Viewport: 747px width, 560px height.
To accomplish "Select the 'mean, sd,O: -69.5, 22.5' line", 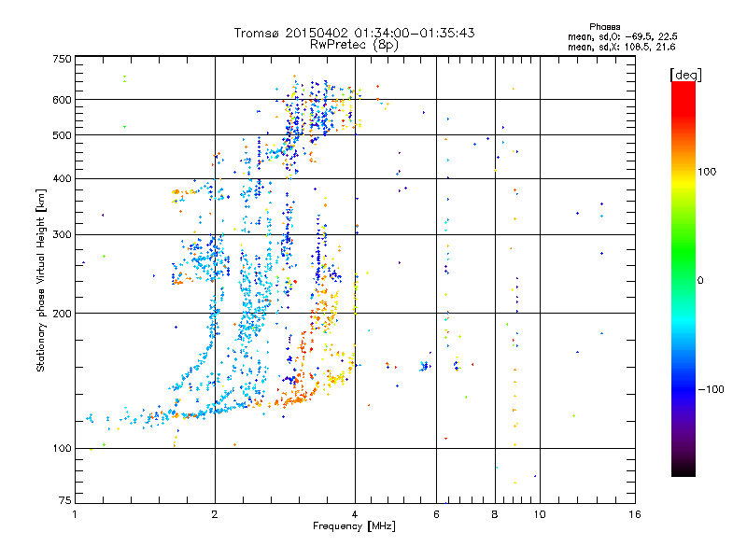I will (623, 36).
